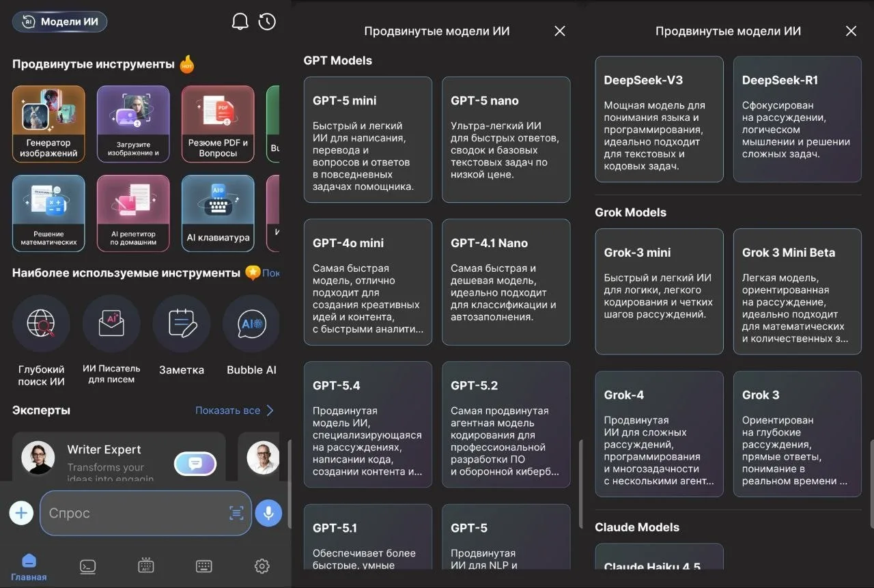874x588 pixels.
Task: Select the GPT-5 model card
Action: pos(506,537)
